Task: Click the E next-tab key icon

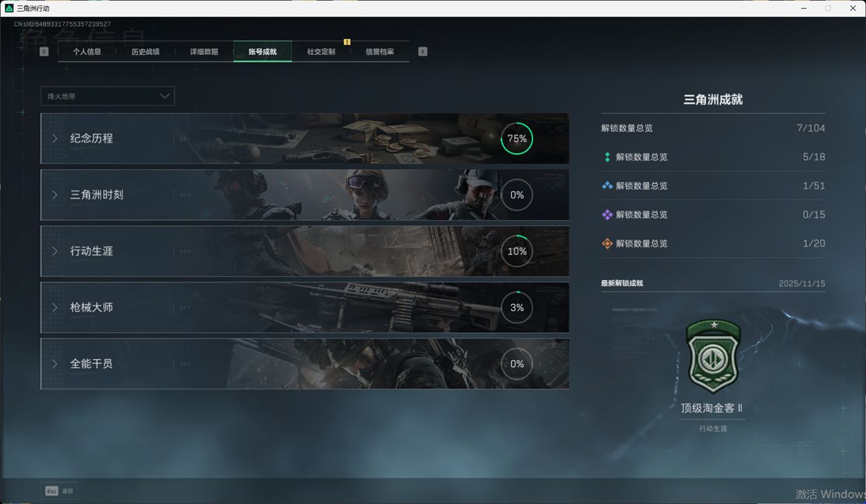Action: (423, 52)
